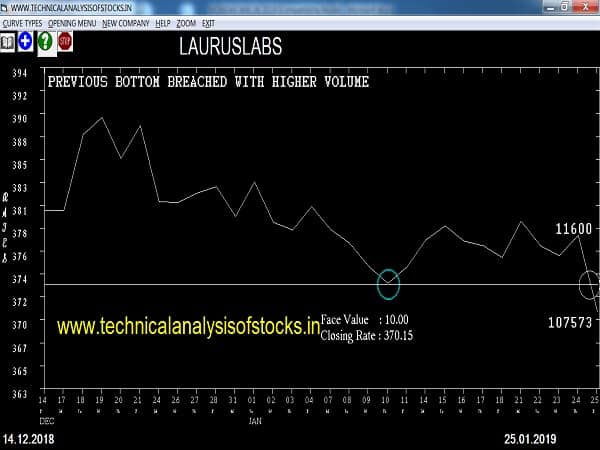The height and width of the screenshot is (450, 600).
Task: Click the open book icon in toolbar
Action: tap(9, 42)
